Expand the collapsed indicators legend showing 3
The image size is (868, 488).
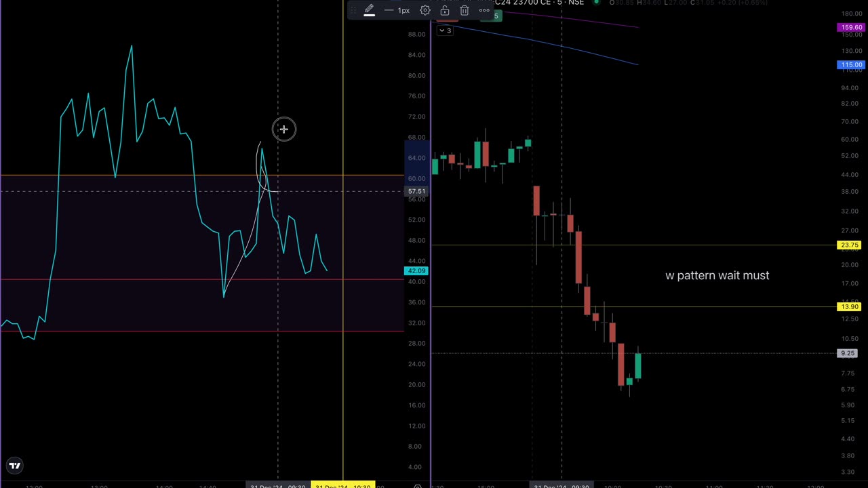445,30
